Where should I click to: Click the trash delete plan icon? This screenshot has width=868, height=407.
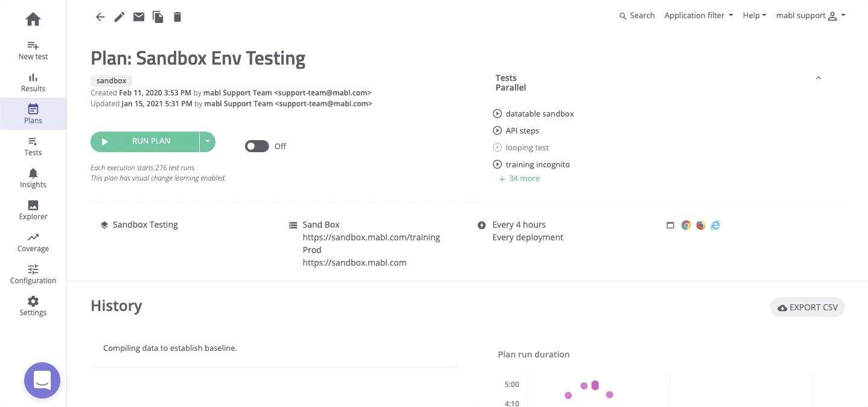coord(177,17)
